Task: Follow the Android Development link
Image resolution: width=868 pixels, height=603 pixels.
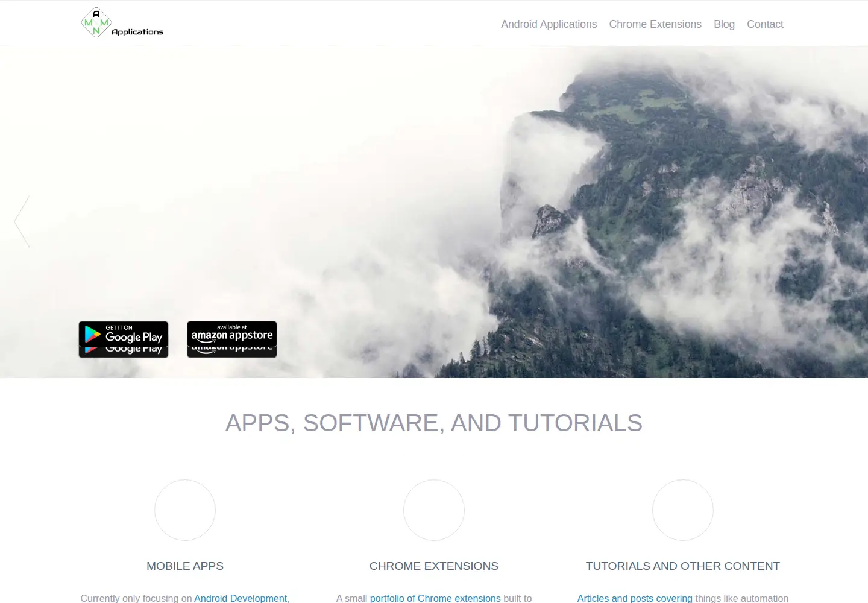Action: 241,598
